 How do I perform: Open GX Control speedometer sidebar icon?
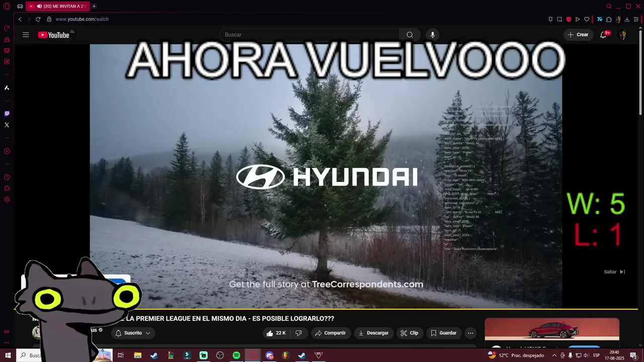tap(7, 28)
